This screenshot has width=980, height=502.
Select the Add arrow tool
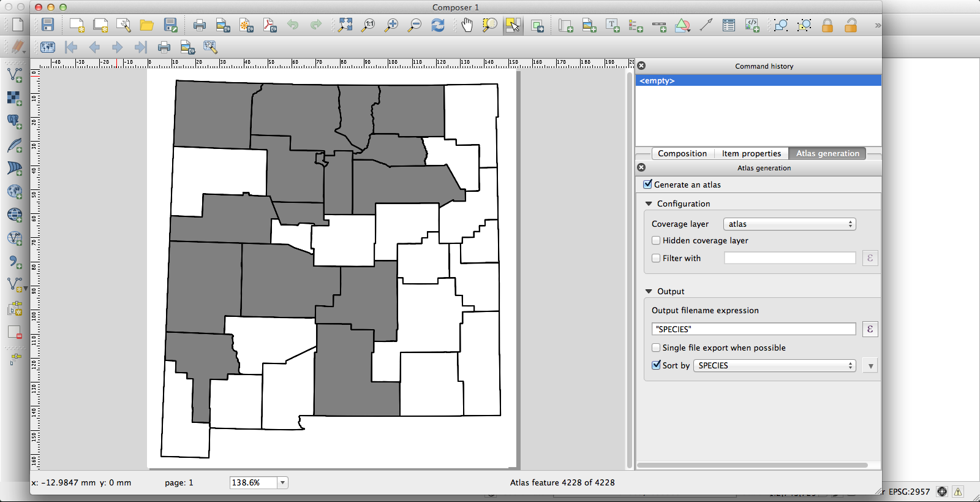point(706,25)
